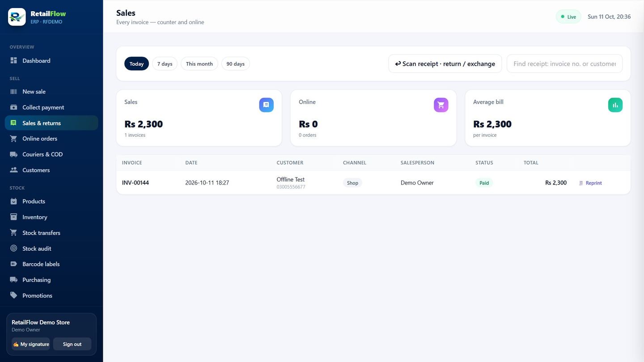Click the Inventory box icon
644x362 pixels.
[x=14, y=217]
